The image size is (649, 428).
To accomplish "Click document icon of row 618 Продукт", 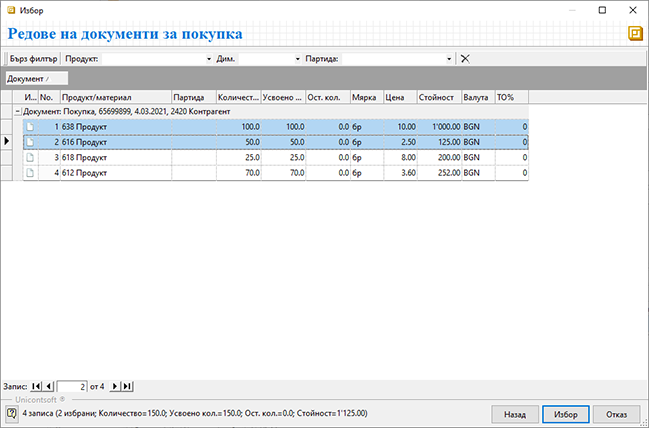I will pos(30,158).
